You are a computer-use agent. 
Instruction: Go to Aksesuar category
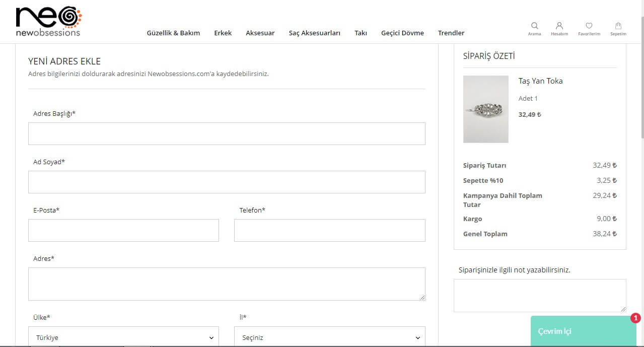(260, 33)
